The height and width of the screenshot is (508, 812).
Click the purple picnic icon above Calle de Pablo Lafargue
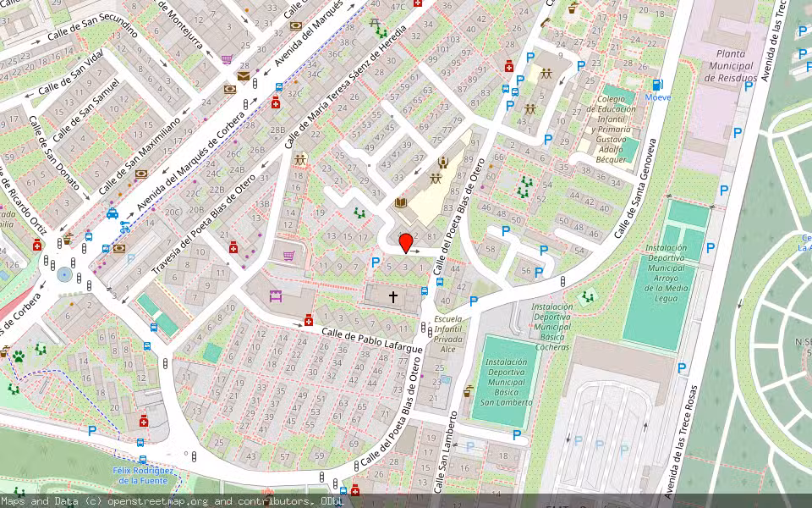[x=277, y=296]
